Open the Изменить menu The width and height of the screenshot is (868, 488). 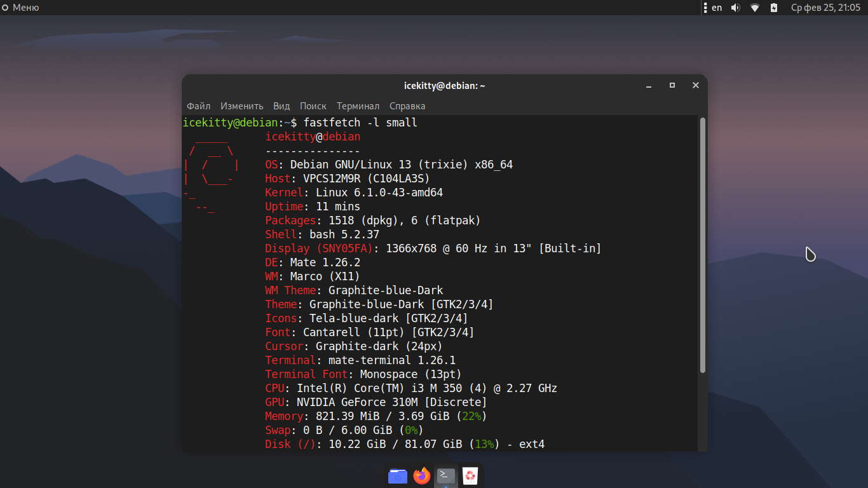coord(241,106)
